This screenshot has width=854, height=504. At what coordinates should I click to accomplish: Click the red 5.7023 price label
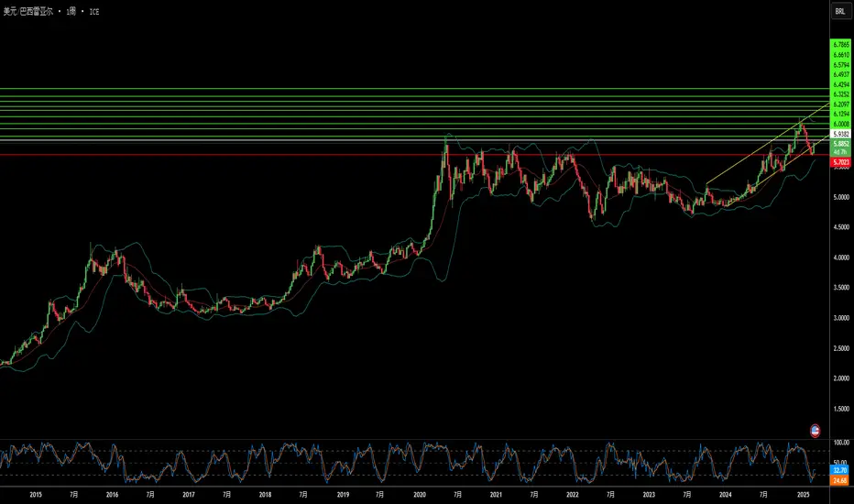841,162
